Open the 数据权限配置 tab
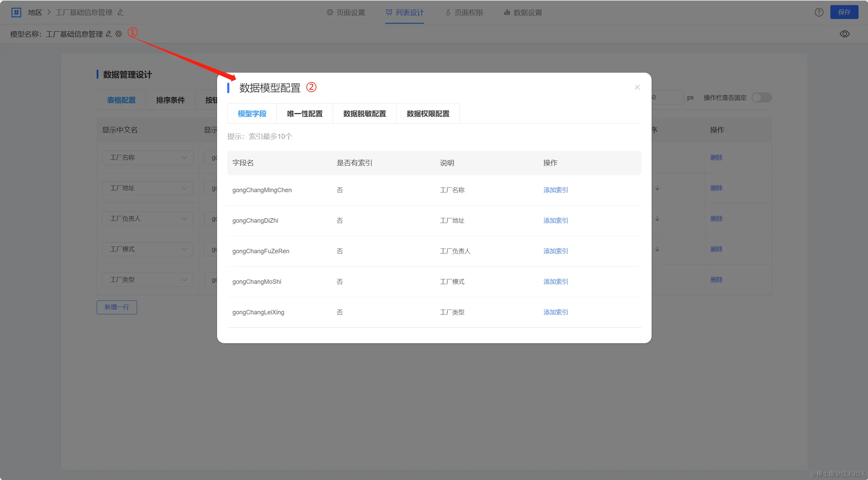 428,114
